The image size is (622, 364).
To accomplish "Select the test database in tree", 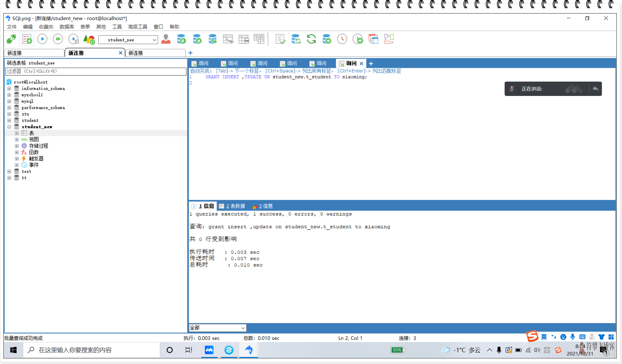I will 26,171.
